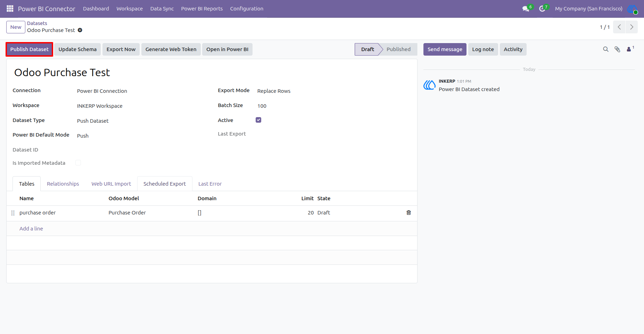Open attachments paperclip icon
Screen dimensions: 644x334
pyautogui.click(x=617, y=49)
